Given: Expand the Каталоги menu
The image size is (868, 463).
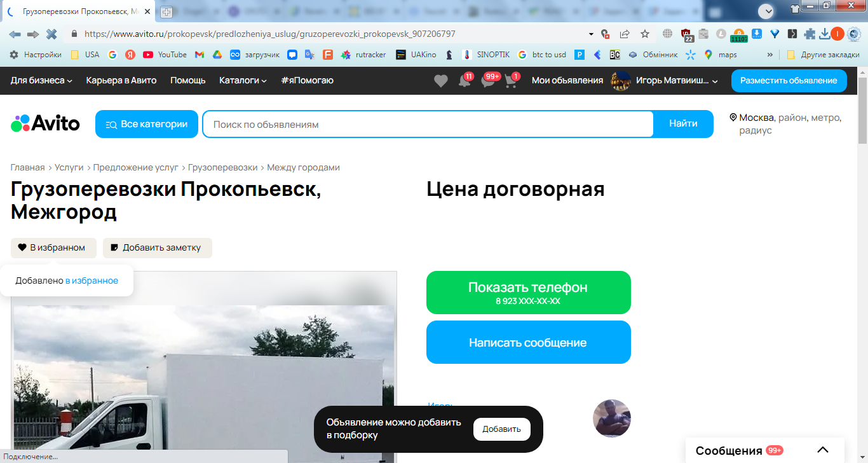Looking at the screenshot, I should point(243,81).
